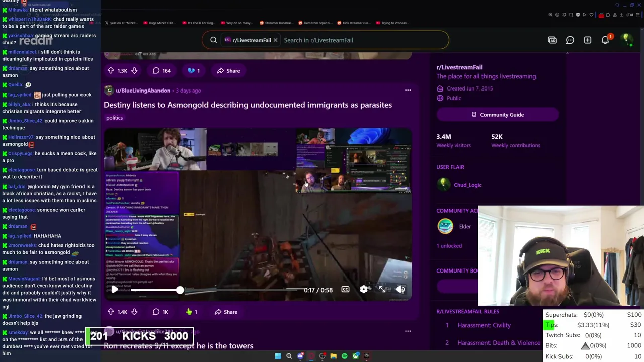Expand the 'Harassment: Civility' rule
Viewport: 644px width, 362px height.
pyautogui.click(x=484, y=325)
